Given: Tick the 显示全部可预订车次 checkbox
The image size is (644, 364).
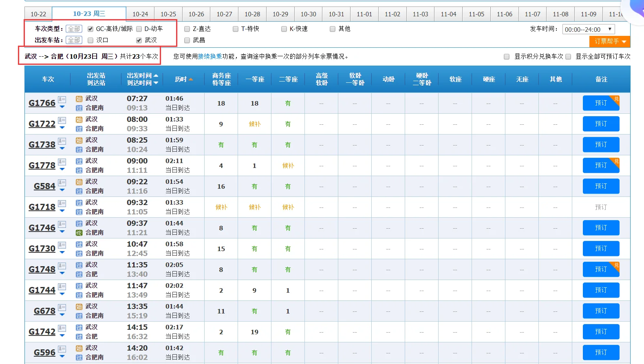Looking at the screenshot, I should [x=568, y=57].
